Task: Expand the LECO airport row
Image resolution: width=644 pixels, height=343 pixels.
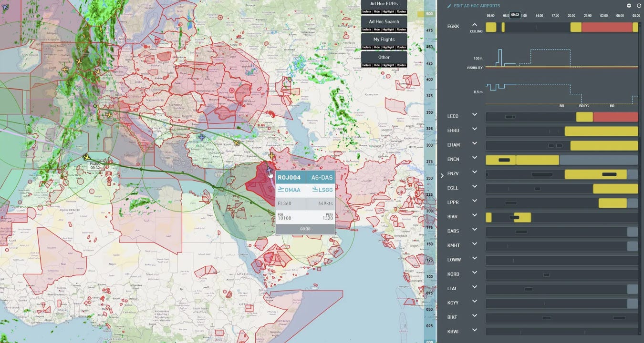Action: tap(475, 115)
